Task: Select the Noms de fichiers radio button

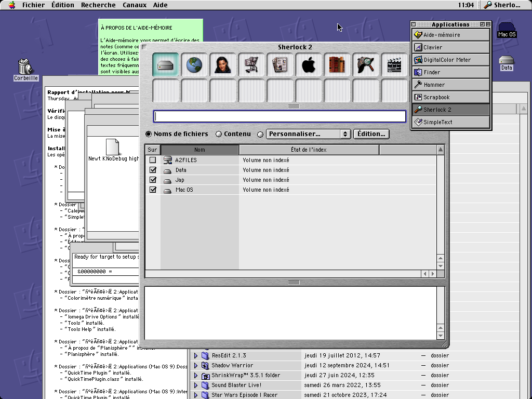Action: coord(149,134)
